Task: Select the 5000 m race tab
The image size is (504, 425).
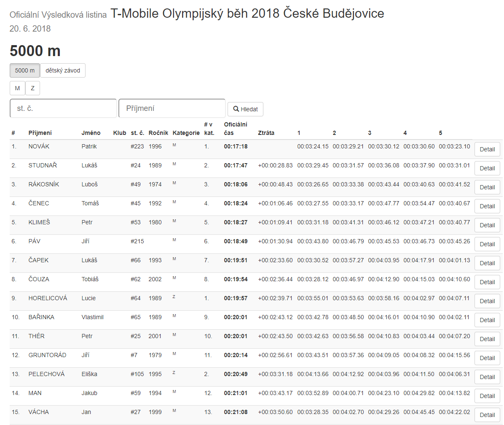Action: click(x=25, y=70)
